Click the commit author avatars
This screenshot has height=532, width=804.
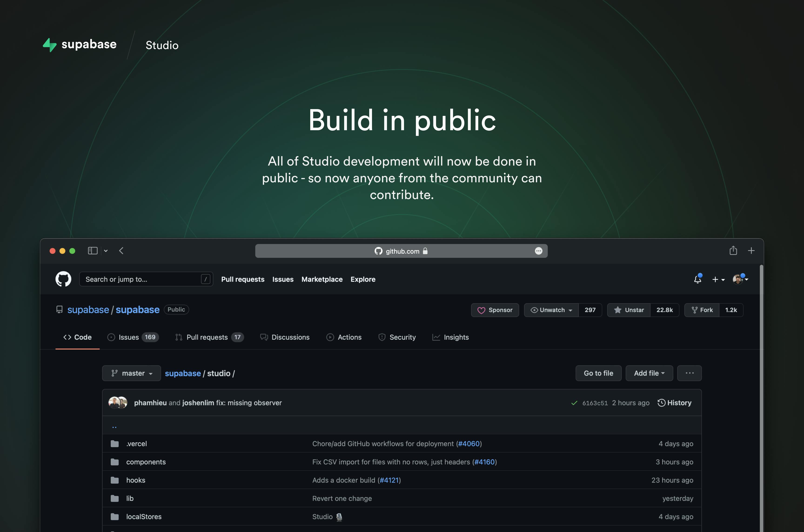pyautogui.click(x=118, y=403)
